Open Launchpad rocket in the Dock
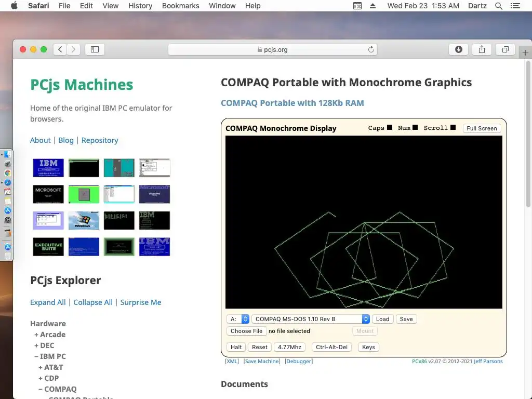The height and width of the screenshot is (399, 532). pos(7,164)
